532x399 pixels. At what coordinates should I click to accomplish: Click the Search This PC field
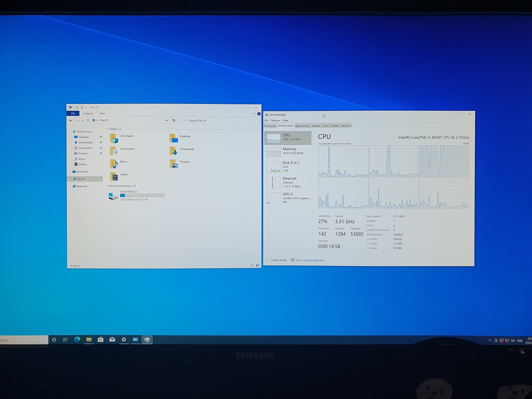pyautogui.click(x=219, y=120)
